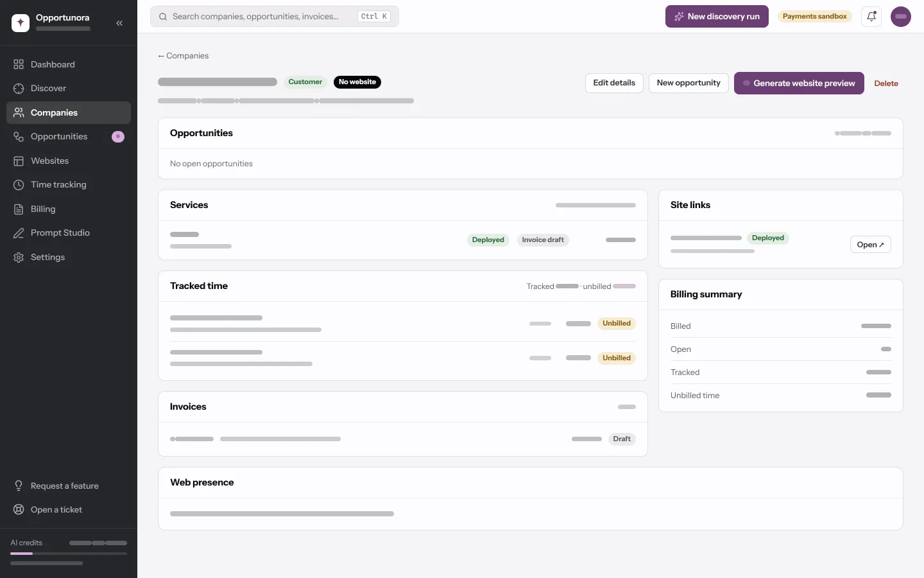Click the Ctrl K shortcut hint
Image resolution: width=924 pixels, height=578 pixels.
pyautogui.click(x=374, y=17)
